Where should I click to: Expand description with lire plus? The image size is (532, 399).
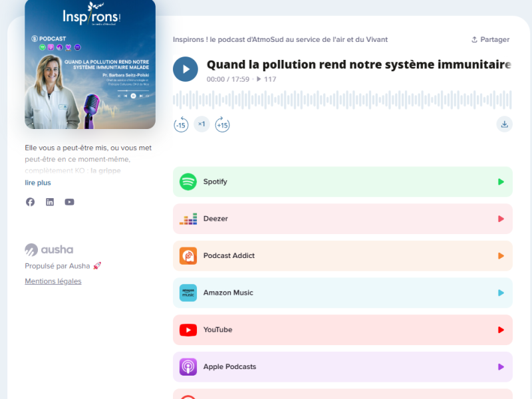click(x=38, y=183)
